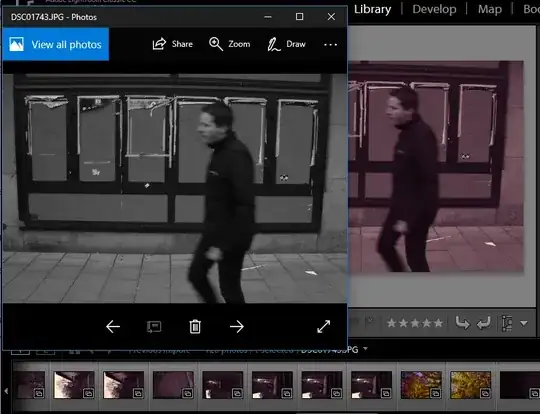Set the five-star rating
Viewport: 540px width, 414px height.
coord(438,323)
